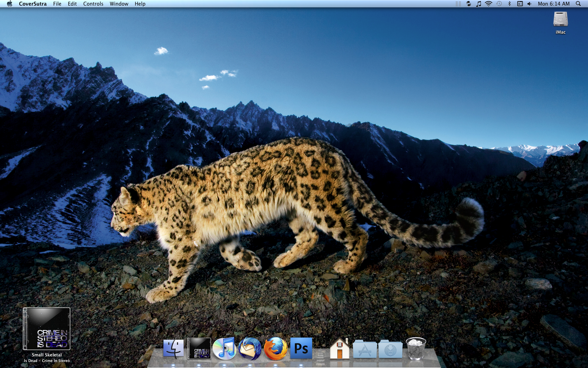Open the Applications folder stack in Dock
Screen dimensions: 588x368
pyautogui.click(x=365, y=349)
